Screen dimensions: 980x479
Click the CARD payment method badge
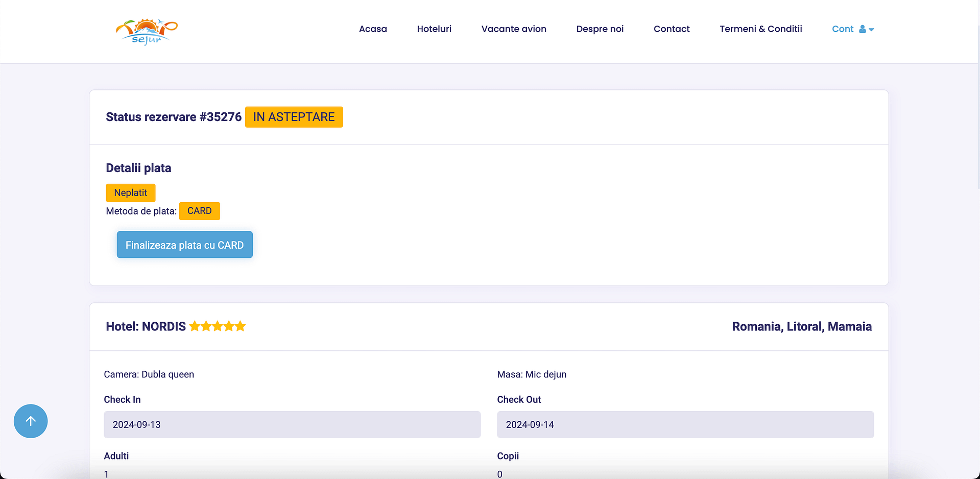point(199,211)
